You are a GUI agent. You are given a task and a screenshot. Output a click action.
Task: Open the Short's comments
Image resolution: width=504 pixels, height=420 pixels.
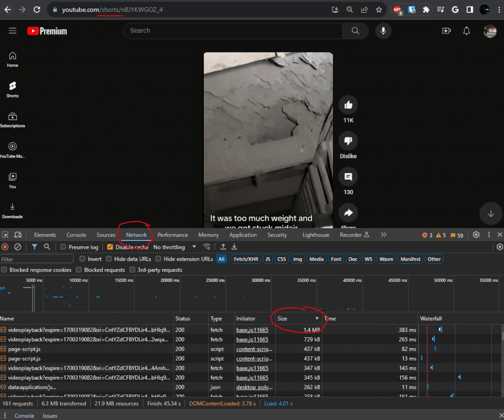pos(348,177)
